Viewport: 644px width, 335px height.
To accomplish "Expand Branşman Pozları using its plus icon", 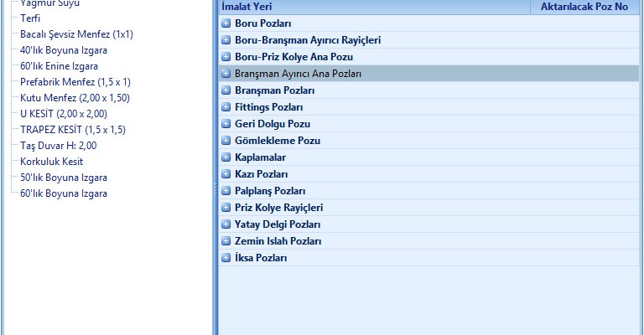I will (x=226, y=90).
